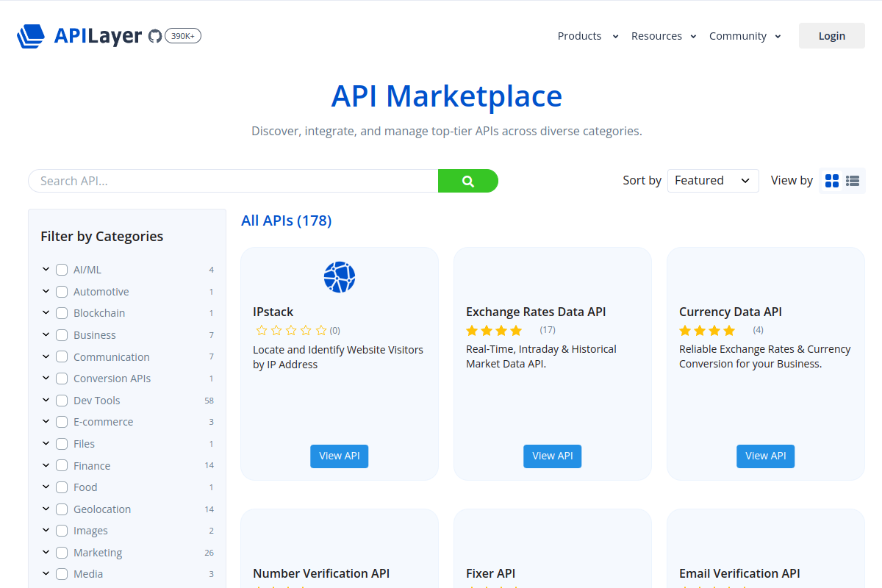Expand the Media category chevron
882x588 pixels.
point(46,574)
